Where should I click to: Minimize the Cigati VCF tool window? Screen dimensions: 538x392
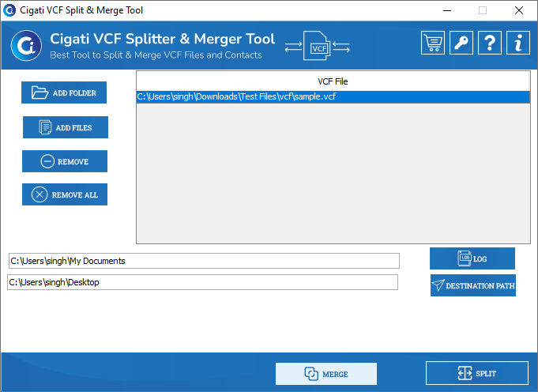(x=446, y=10)
